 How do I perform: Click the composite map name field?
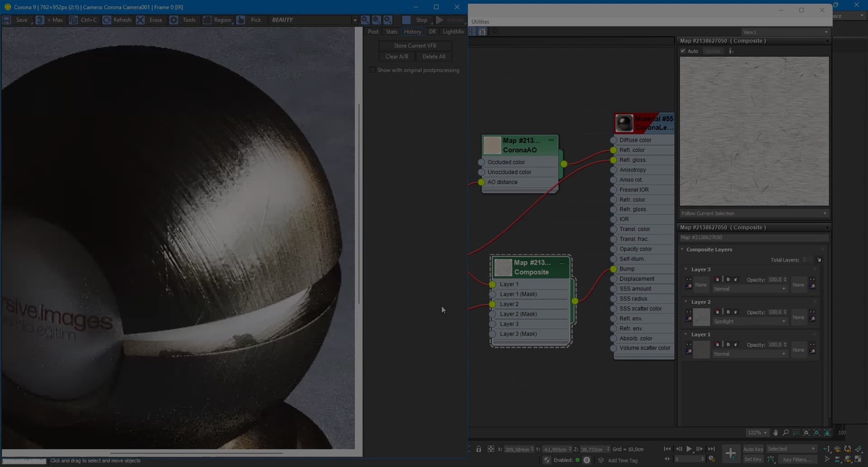tap(754, 237)
